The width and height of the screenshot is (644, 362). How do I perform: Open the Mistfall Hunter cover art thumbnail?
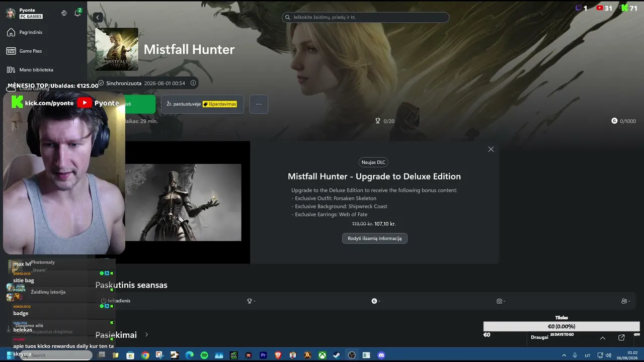[x=117, y=49]
